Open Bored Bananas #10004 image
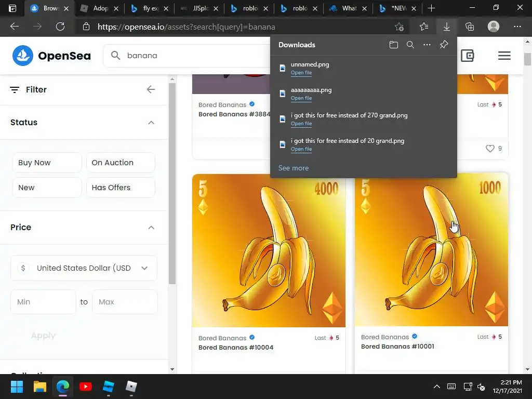 (x=269, y=250)
